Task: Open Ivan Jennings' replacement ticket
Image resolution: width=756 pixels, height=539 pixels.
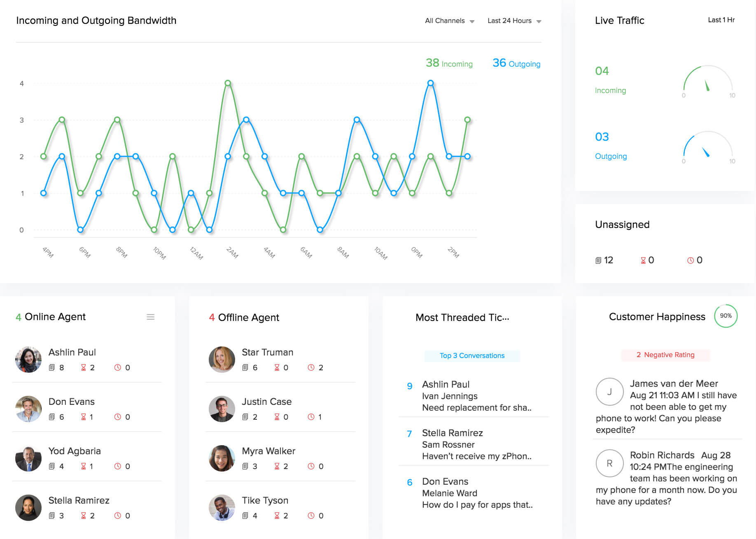Action: point(476,407)
